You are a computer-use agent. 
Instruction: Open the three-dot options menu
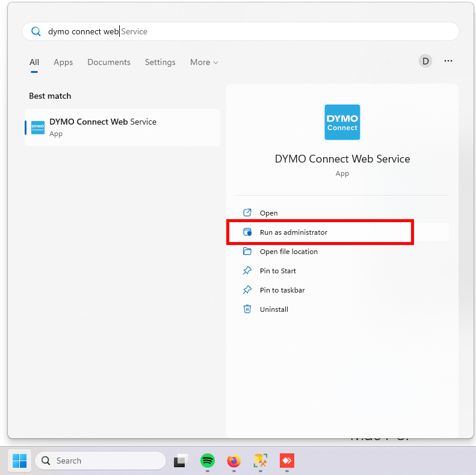tap(448, 61)
